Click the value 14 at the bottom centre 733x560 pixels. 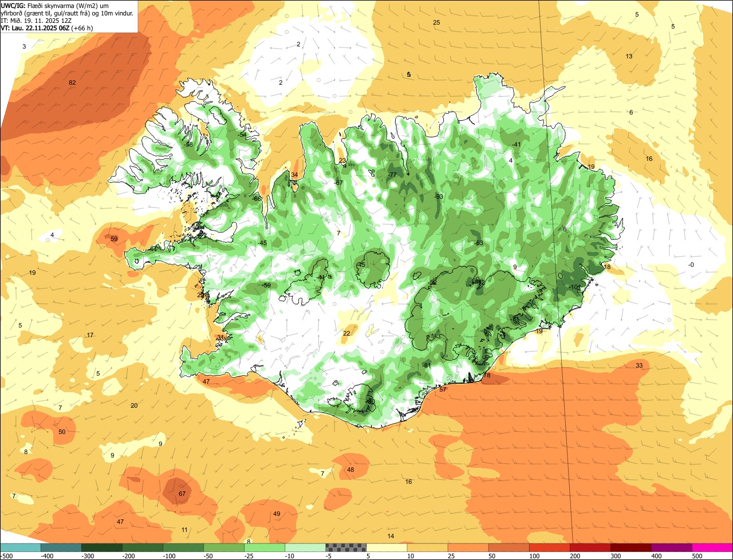[x=391, y=536]
